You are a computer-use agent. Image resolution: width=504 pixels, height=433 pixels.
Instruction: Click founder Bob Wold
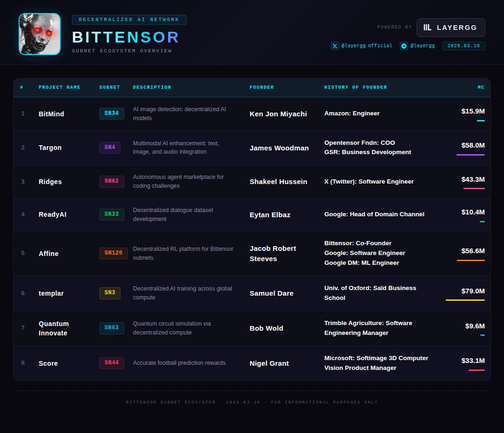pos(266,328)
